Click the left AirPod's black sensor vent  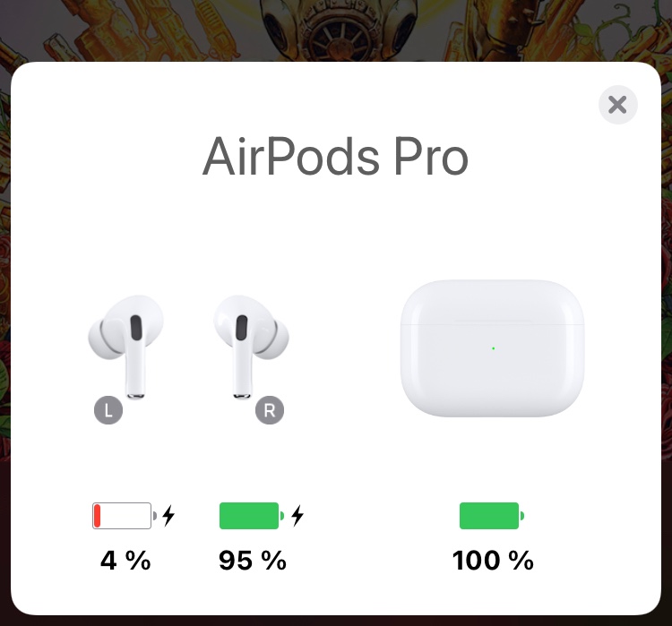(136, 328)
